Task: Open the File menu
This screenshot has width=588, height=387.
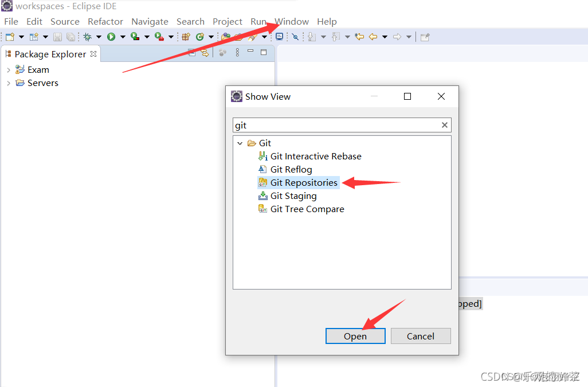Action: coord(11,21)
